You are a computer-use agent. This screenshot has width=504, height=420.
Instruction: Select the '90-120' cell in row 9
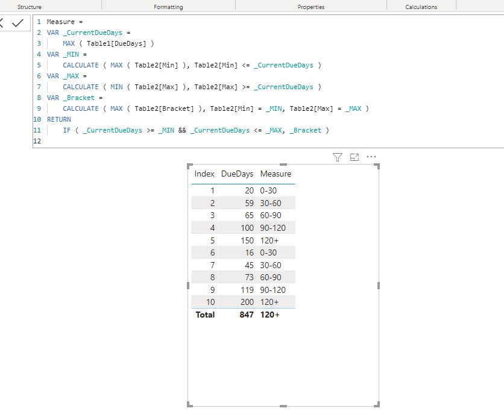pos(273,290)
